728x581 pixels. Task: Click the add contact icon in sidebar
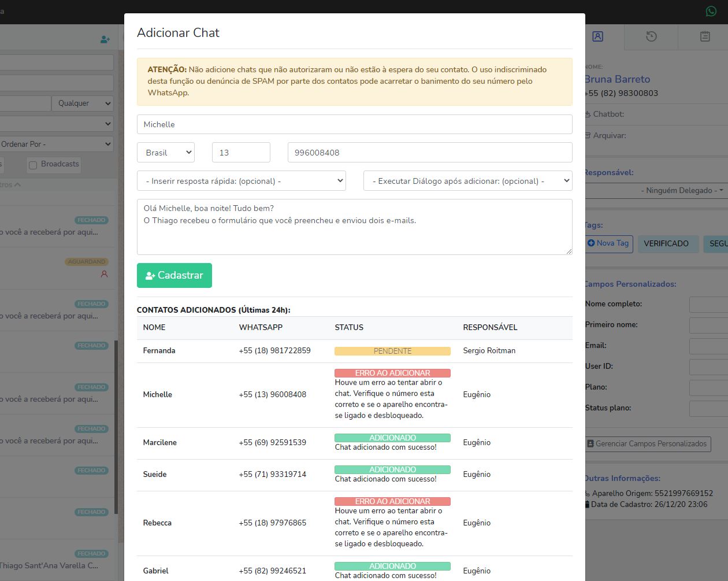(x=105, y=39)
